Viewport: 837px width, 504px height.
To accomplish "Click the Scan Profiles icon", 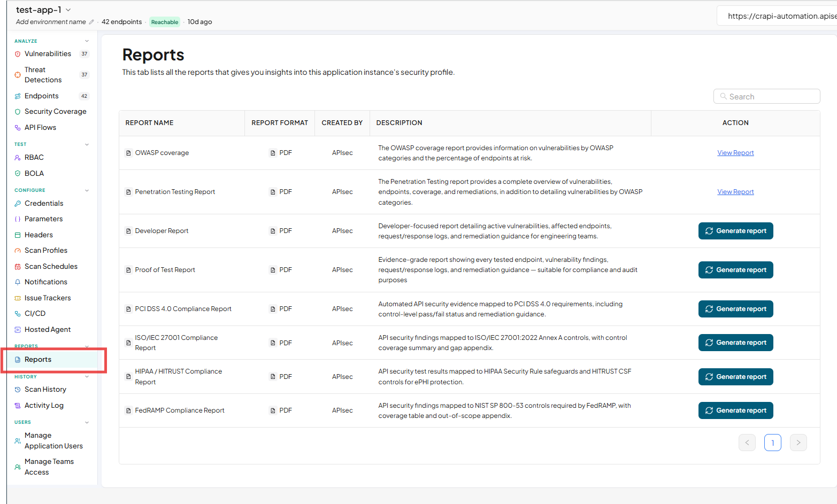I will pos(18,251).
